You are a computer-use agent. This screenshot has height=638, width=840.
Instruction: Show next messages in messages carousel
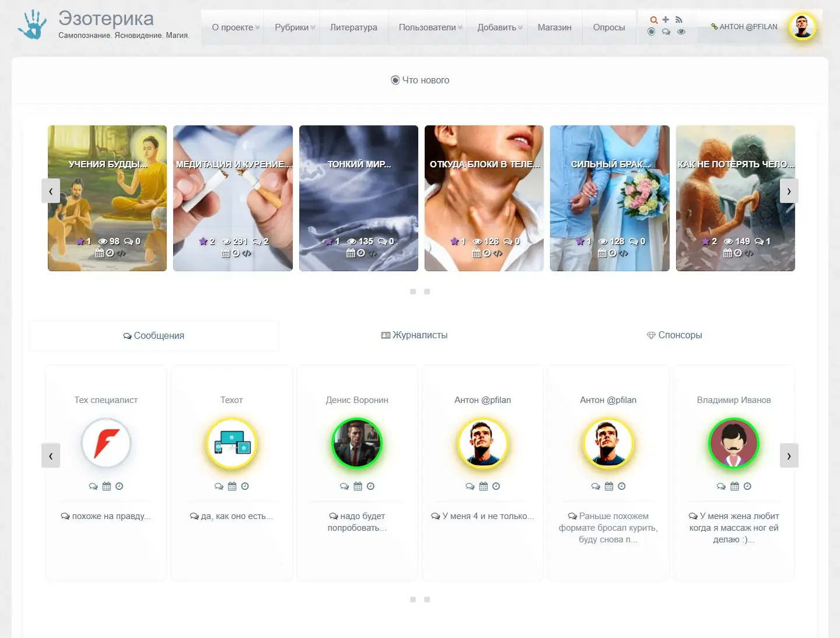click(x=789, y=455)
